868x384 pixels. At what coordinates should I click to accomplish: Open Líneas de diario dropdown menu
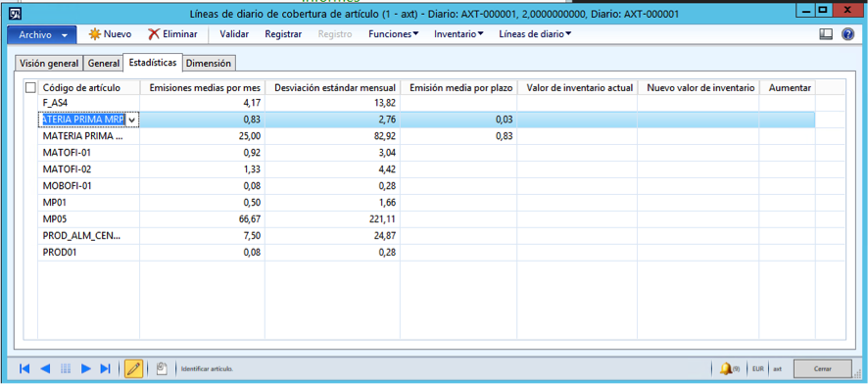[x=535, y=34]
